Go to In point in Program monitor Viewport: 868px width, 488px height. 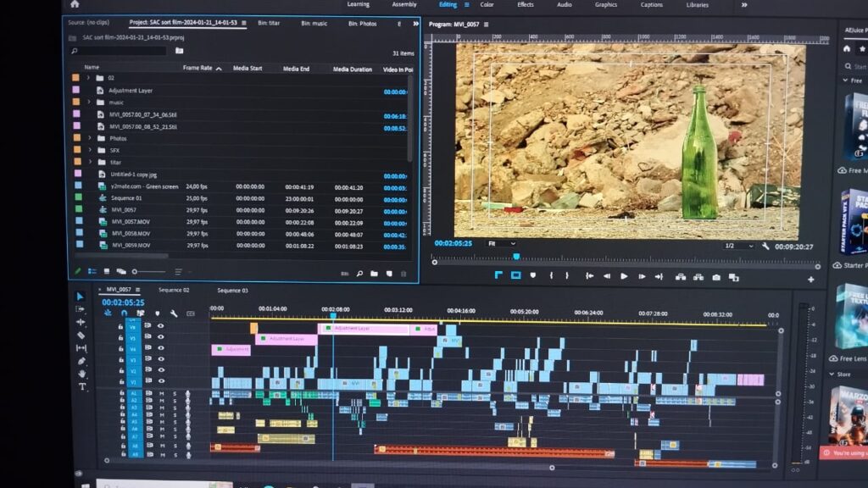click(590, 276)
